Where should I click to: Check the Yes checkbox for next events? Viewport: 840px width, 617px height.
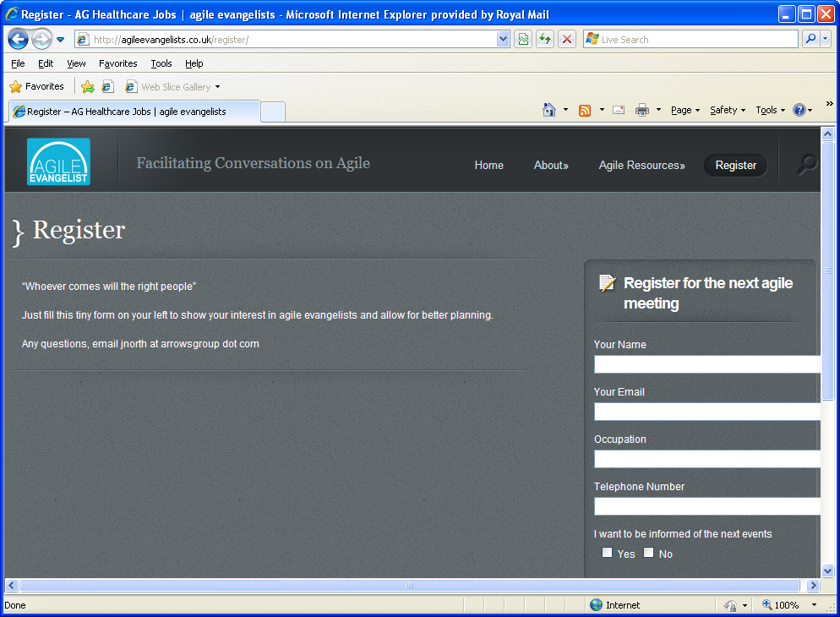tap(607, 552)
